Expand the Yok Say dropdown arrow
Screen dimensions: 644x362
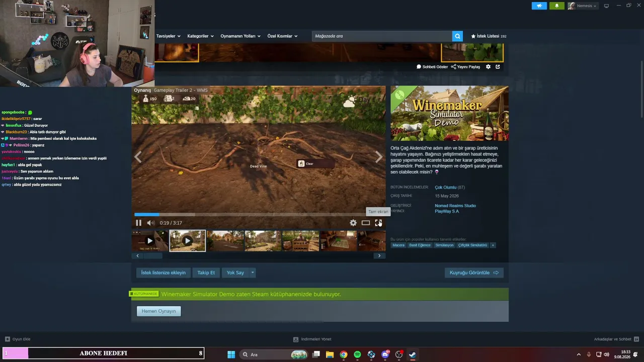pos(253,273)
